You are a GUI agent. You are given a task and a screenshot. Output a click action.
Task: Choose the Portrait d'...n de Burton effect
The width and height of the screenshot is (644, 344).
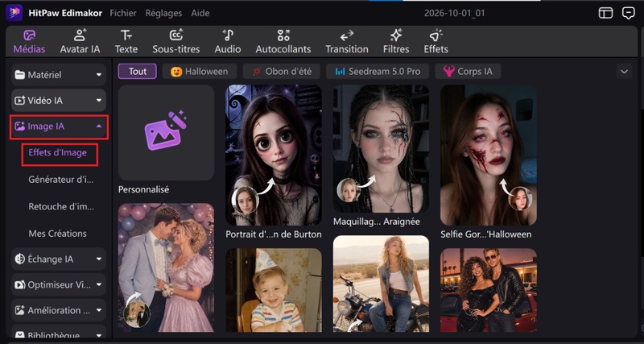274,155
